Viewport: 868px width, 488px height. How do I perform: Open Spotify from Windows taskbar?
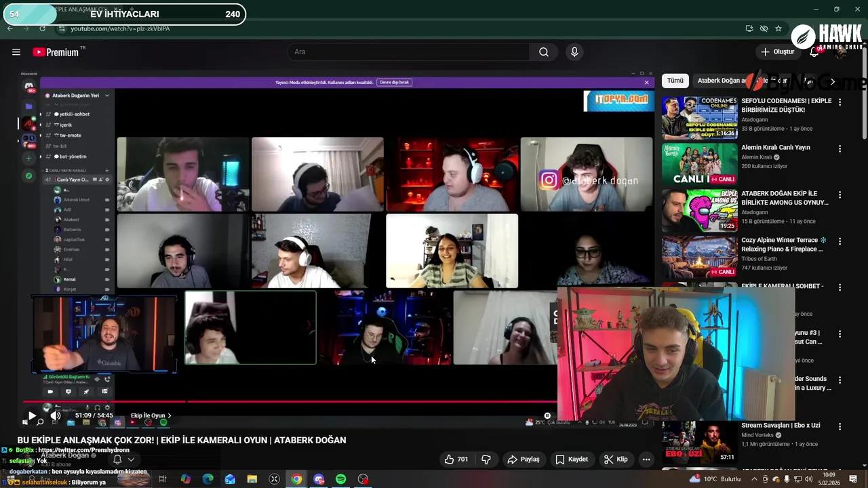(341, 479)
